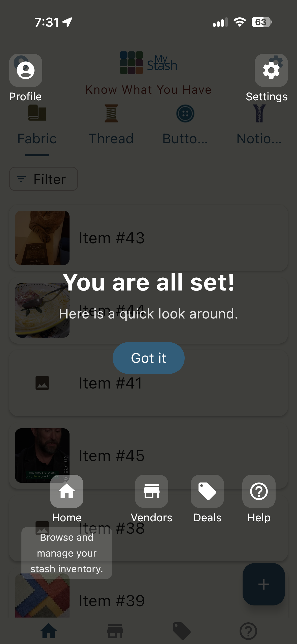Open the Settings gear
The height and width of the screenshot is (644, 297).
click(271, 70)
